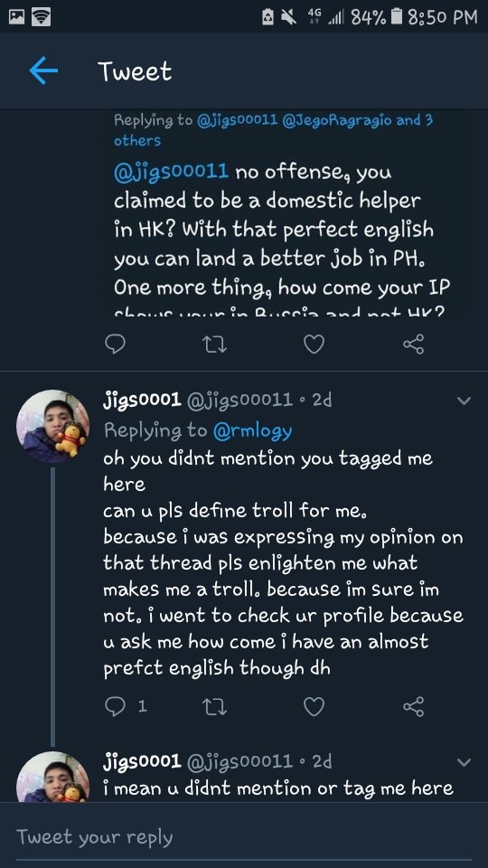Reply to the domestic helper tweet
This screenshot has height=868, width=488.
[x=115, y=344]
